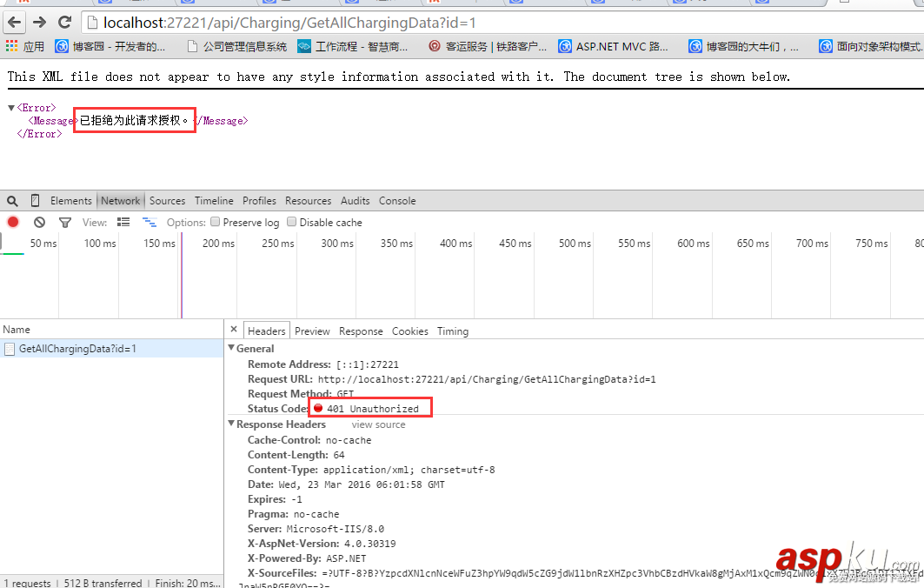The image size is (924, 588).
Task: Navigate back in browser history
Action: click(16, 23)
